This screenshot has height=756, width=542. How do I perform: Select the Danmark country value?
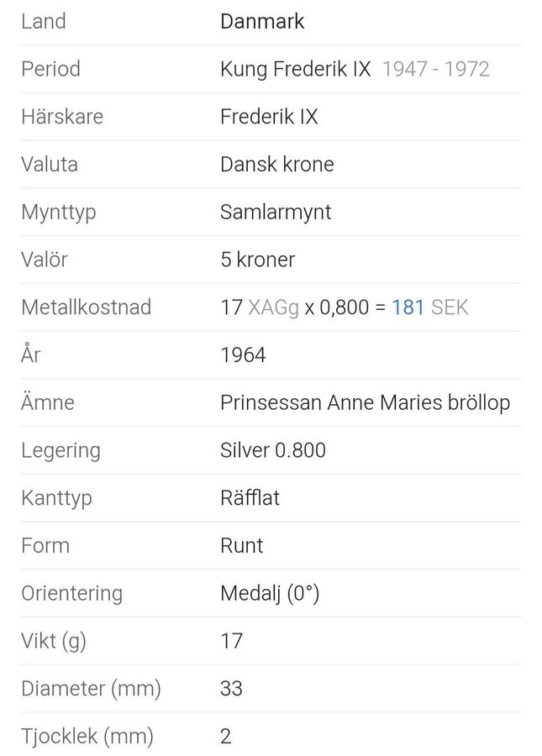(262, 21)
